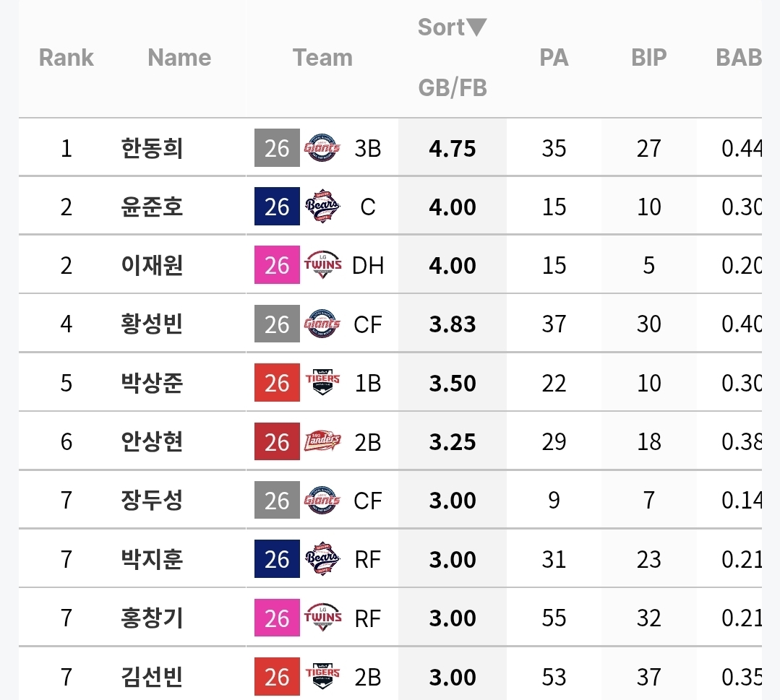Click the Team column header
This screenshot has width=780, height=700.
click(x=322, y=58)
